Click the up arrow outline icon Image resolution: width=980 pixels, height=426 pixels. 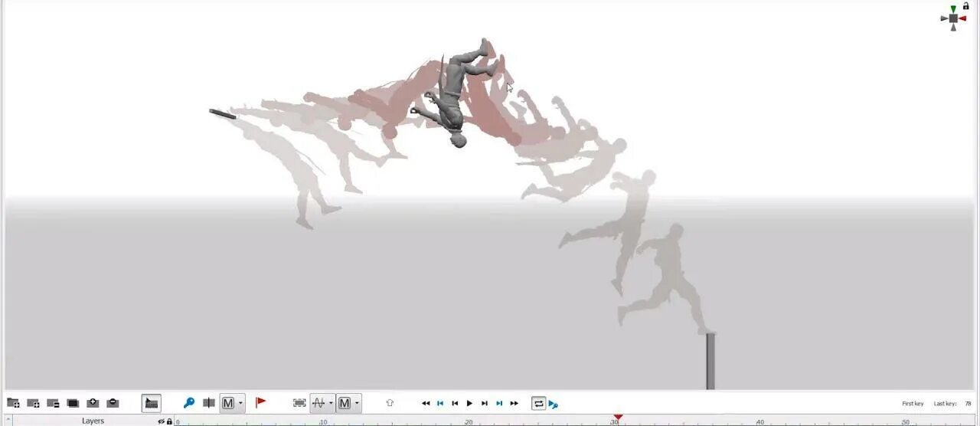[x=390, y=403]
